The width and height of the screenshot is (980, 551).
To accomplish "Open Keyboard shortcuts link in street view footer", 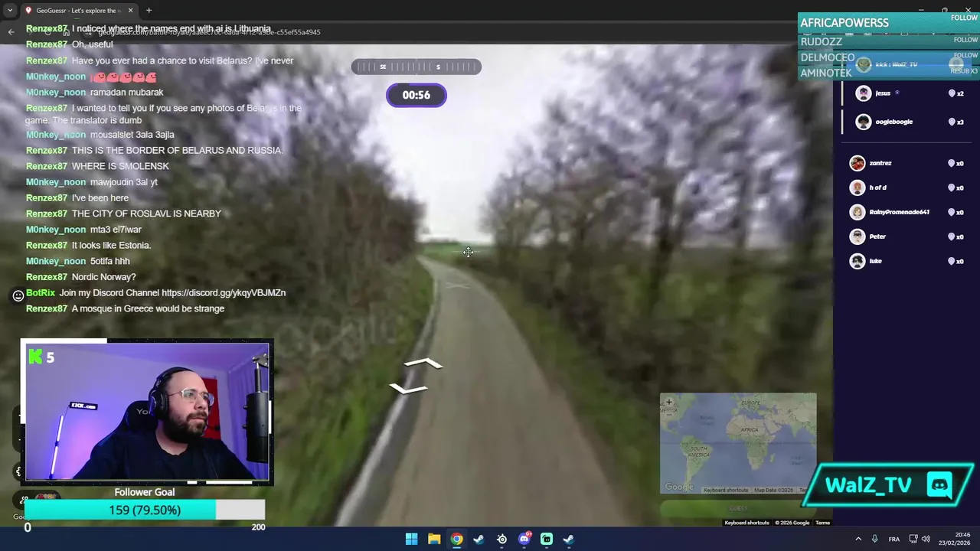I will 746,523.
